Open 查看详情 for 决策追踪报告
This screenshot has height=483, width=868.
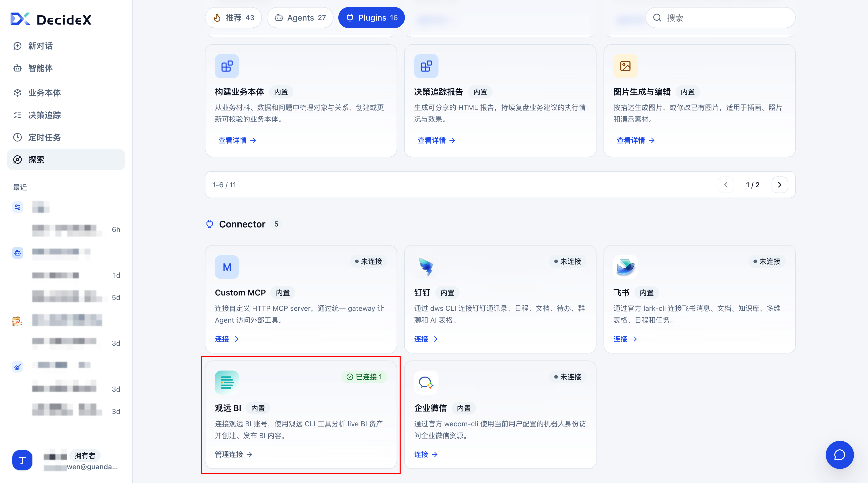point(436,140)
